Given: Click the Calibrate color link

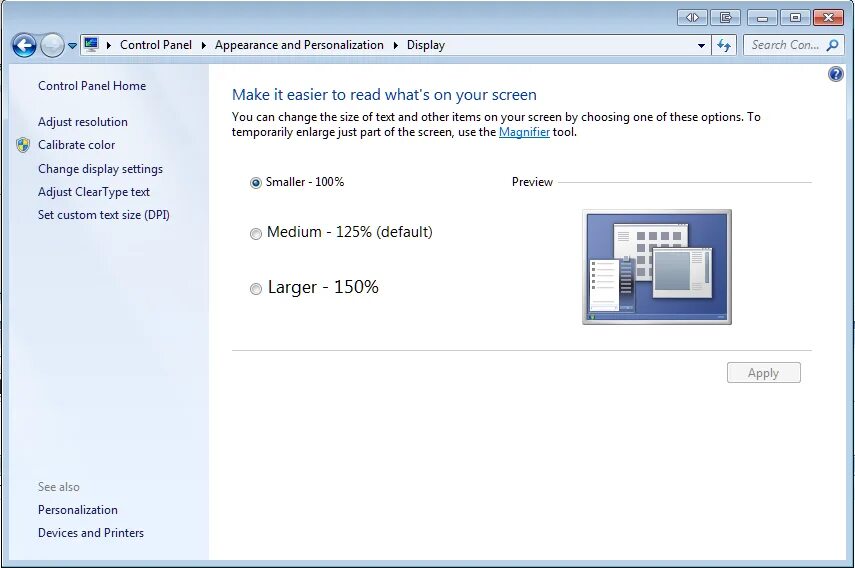Looking at the screenshot, I should click(76, 145).
